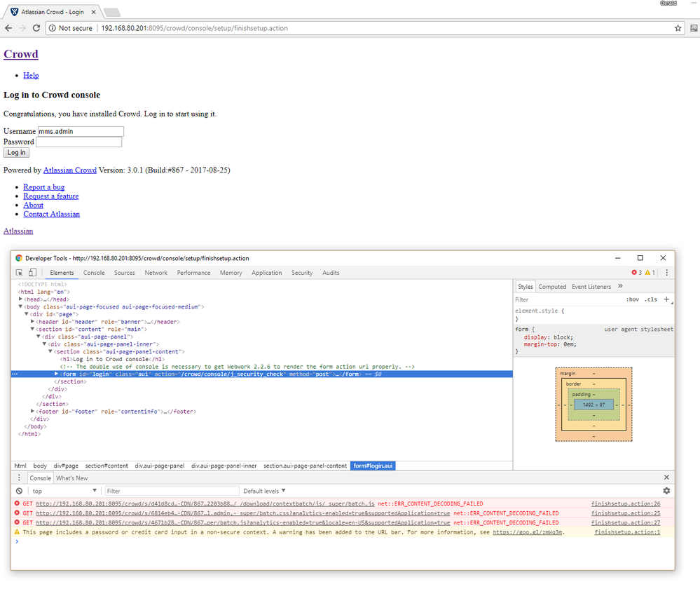Go back using browser back arrow
The height and width of the screenshot is (589, 700).
[x=8, y=28]
